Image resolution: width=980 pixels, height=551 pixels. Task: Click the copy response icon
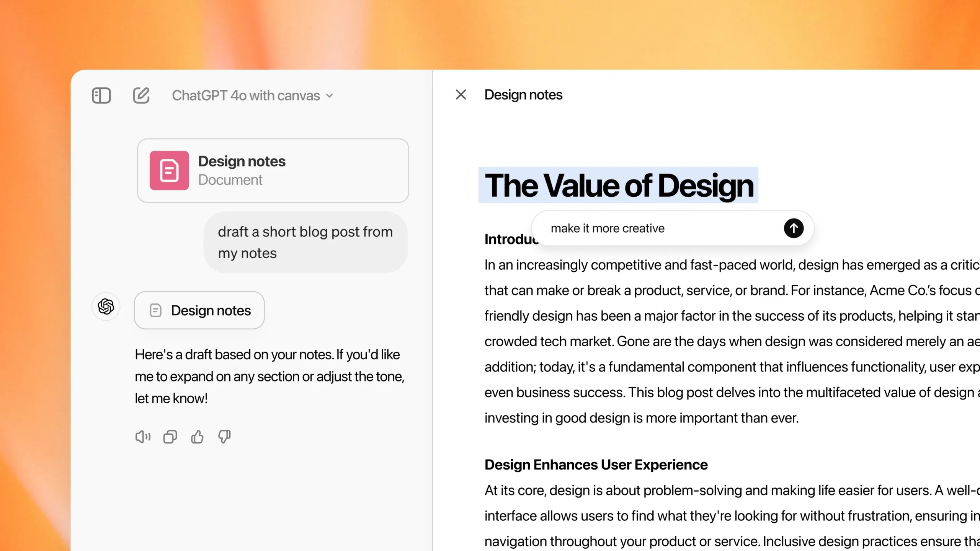[170, 437]
